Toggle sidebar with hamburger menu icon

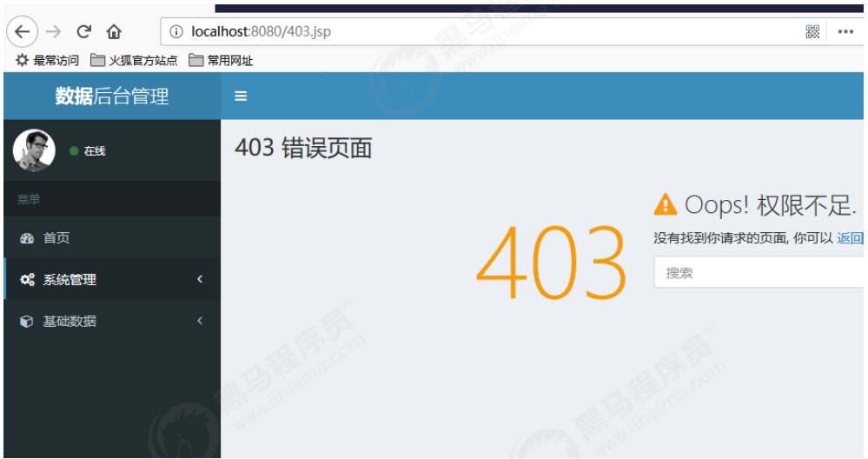(x=241, y=96)
